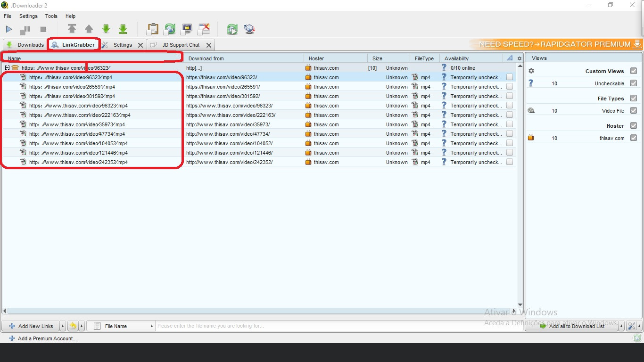Start all downloads with the play icon

pyautogui.click(x=9, y=30)
